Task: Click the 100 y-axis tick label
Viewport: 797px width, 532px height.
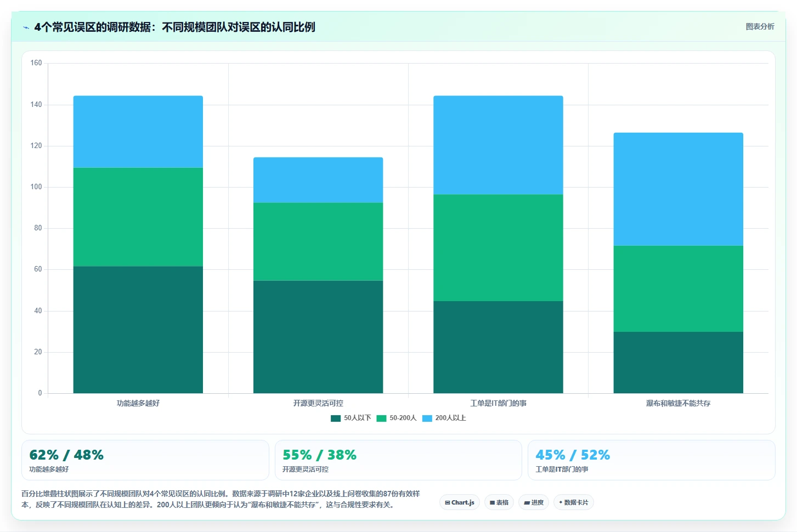Action: click(36, 187)
